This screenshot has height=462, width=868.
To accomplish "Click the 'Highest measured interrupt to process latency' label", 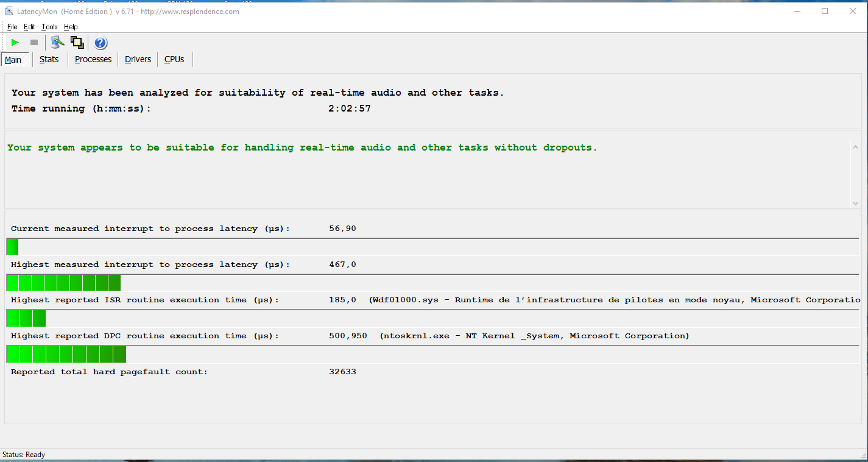I will click(150, 265).
